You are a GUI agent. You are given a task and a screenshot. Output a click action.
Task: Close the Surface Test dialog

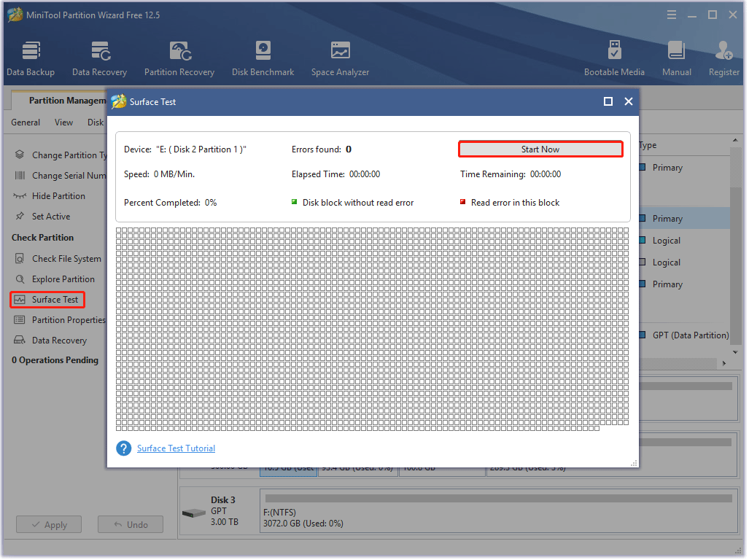tap(629, 101)
